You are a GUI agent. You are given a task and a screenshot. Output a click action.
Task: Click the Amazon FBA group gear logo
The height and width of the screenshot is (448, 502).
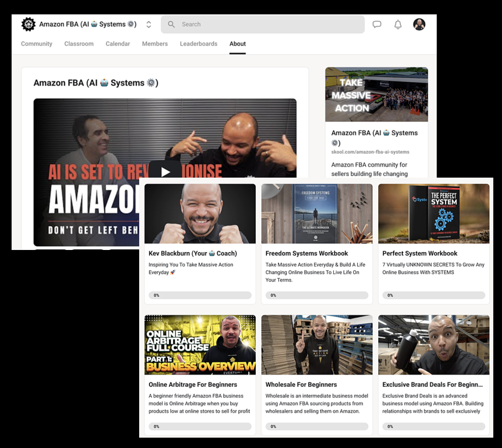coord(28,24)
